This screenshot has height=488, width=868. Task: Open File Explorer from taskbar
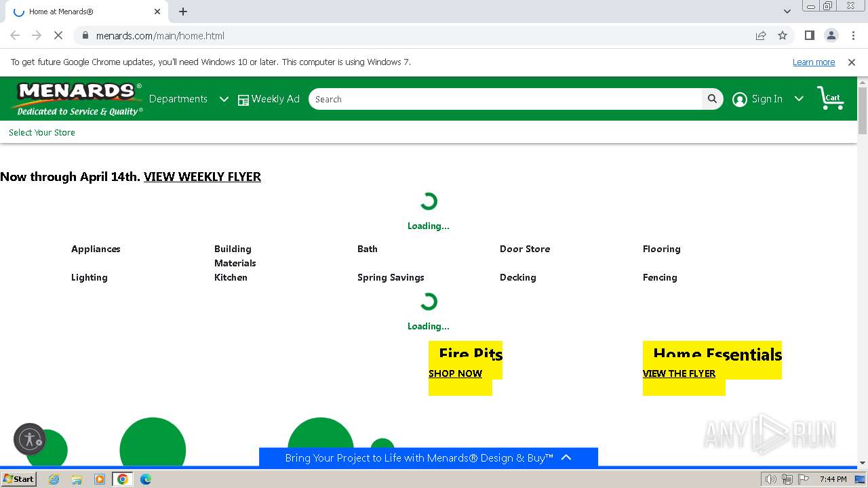click(x=77, y=479)
